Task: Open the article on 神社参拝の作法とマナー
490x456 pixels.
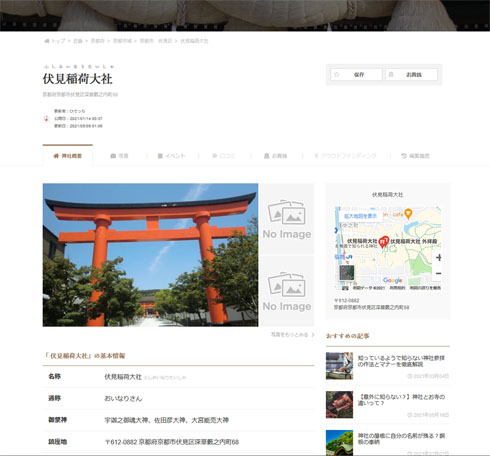Action: (401, 361)
